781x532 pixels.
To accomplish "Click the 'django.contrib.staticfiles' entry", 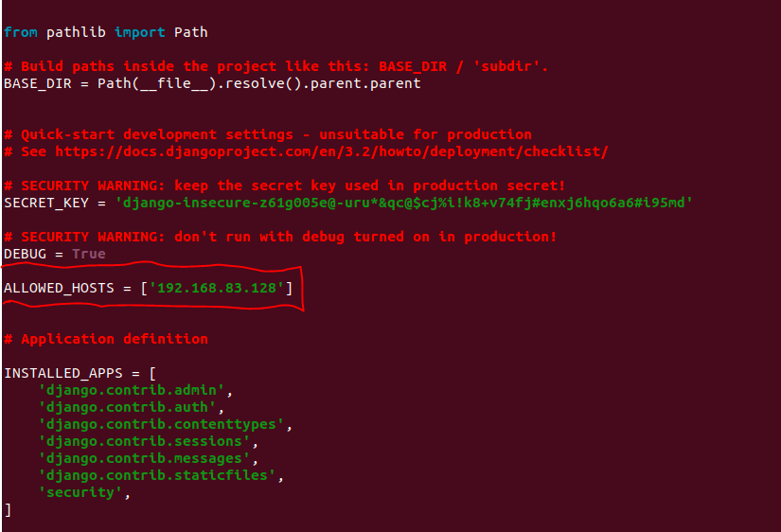I will click(161, 475).
